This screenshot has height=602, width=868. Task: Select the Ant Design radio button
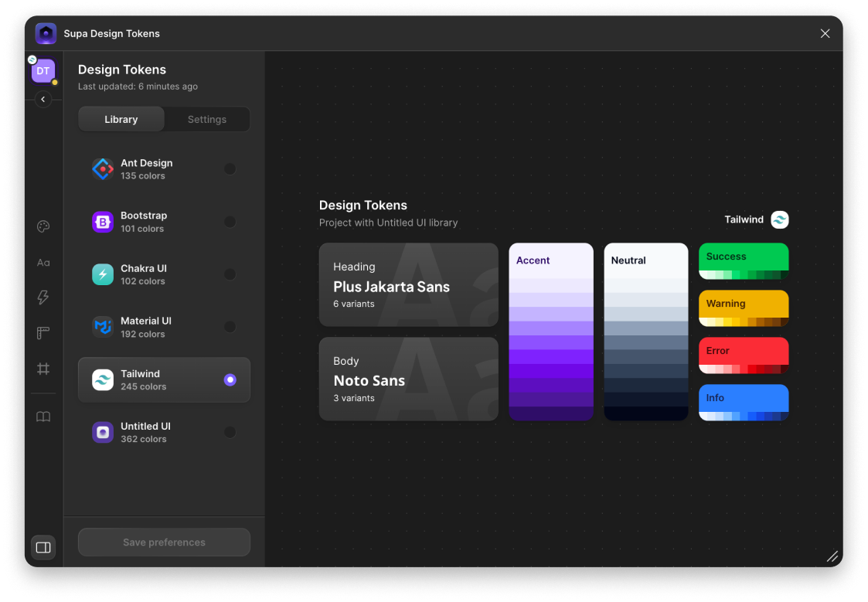[230, 168]
